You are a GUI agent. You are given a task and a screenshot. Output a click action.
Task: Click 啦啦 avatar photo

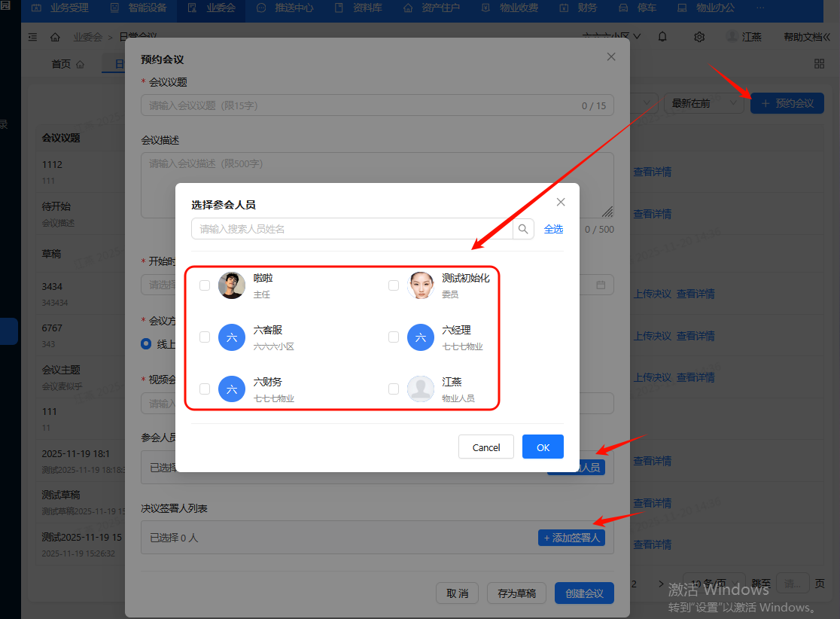pyautogui.click(x=232, y=285)
